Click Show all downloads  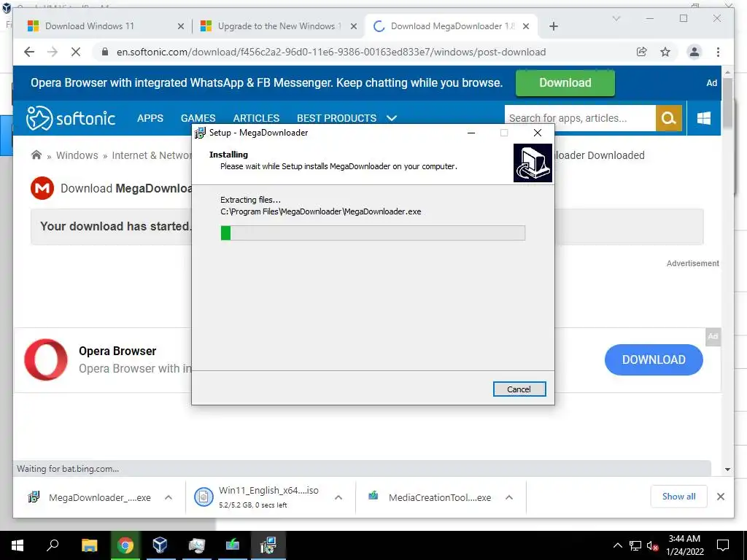pos(678,497)
